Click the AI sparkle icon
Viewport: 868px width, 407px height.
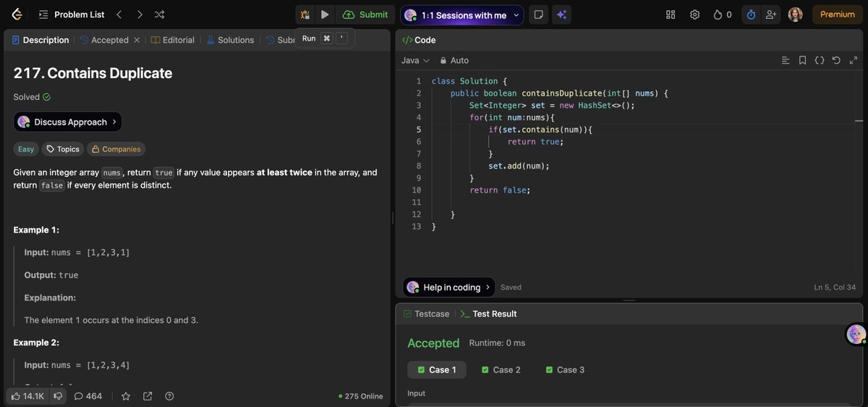561,14
